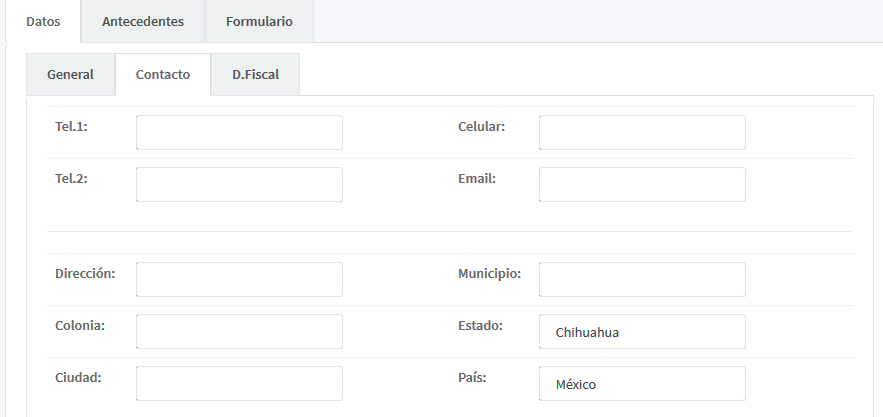The height and width of the screenshot is (417, 883).
Task: Click the Celular input field
Action: point(642,132)
